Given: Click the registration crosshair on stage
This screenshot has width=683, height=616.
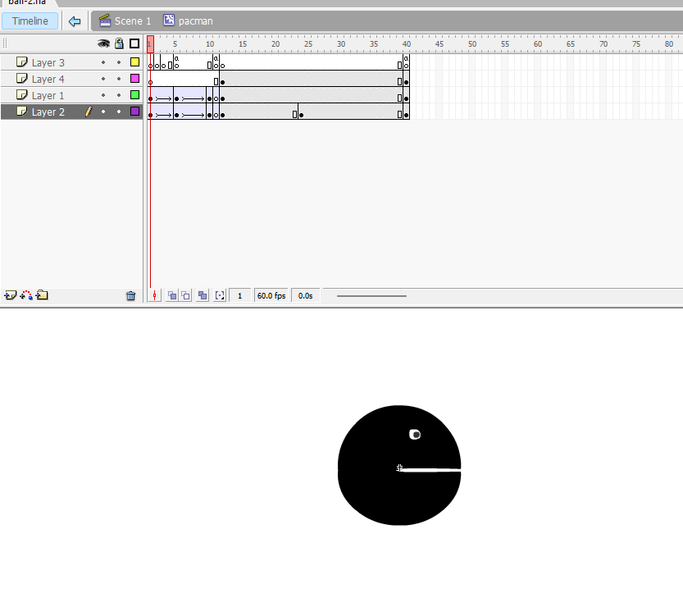Looking at the screenshot, I should click(399, 468).
